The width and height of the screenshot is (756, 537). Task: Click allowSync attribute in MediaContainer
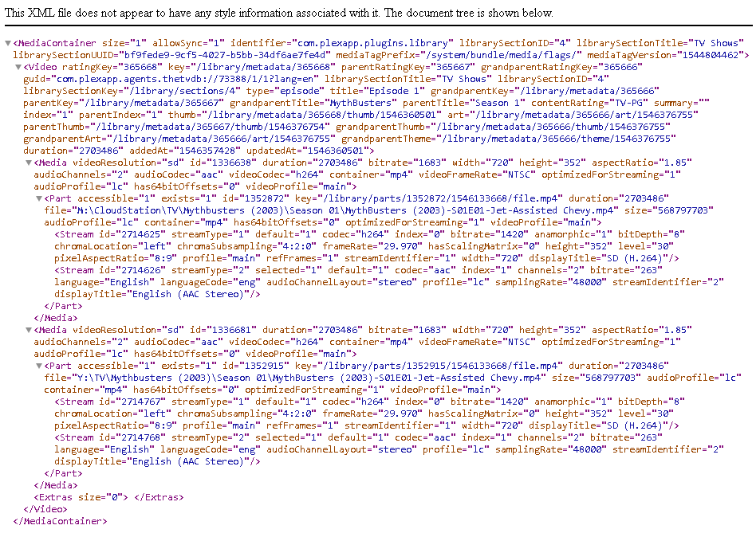(188, 43)
